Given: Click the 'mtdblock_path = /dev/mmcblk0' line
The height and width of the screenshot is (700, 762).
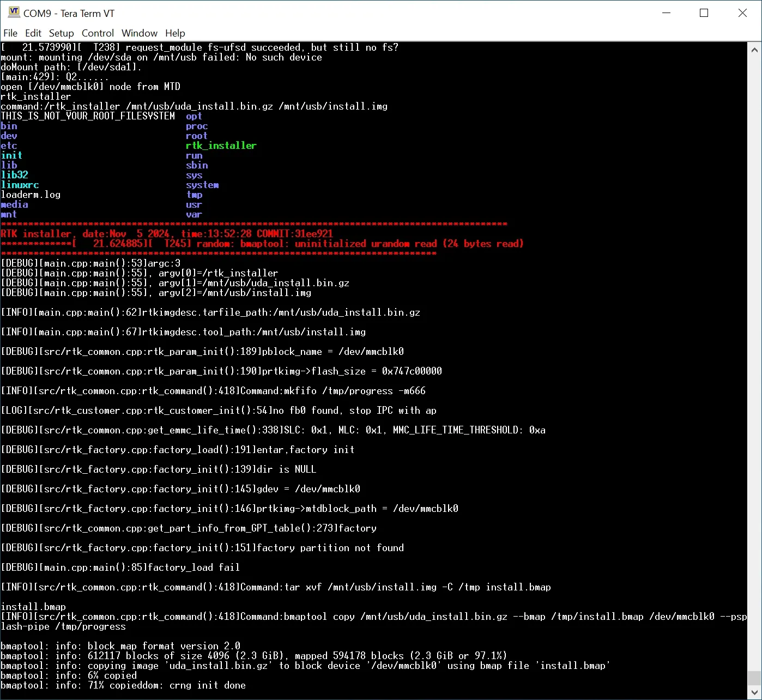Looking at the screenshot, I should 229,509.
